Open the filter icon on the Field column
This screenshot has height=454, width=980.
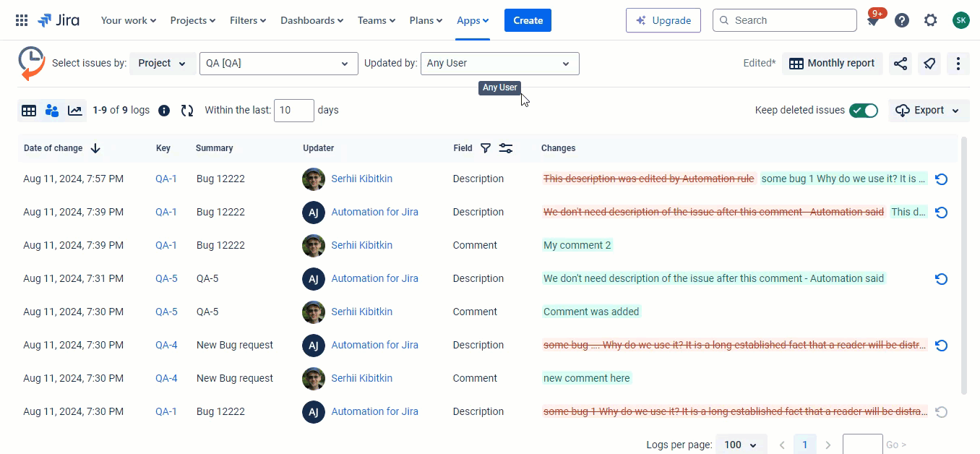(x=486, y=147)
